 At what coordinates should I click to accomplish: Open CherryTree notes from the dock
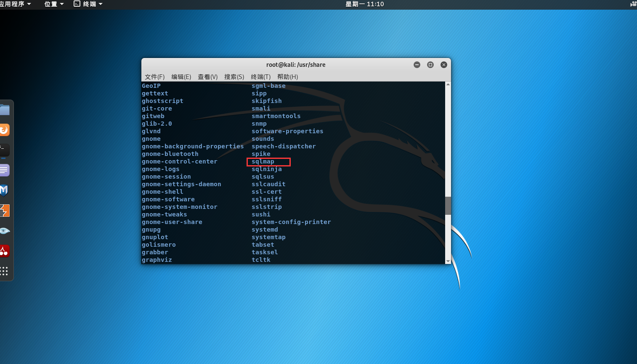4,251
